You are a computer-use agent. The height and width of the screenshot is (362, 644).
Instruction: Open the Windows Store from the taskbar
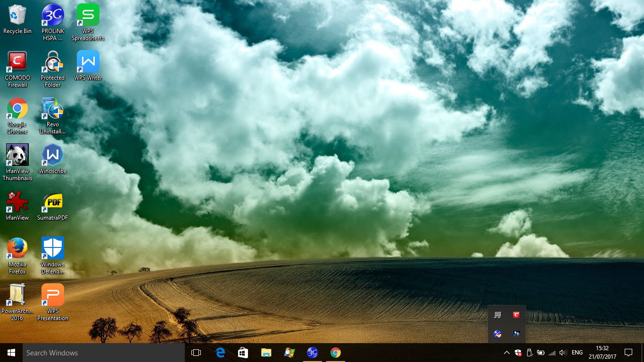tap(243, 353)
